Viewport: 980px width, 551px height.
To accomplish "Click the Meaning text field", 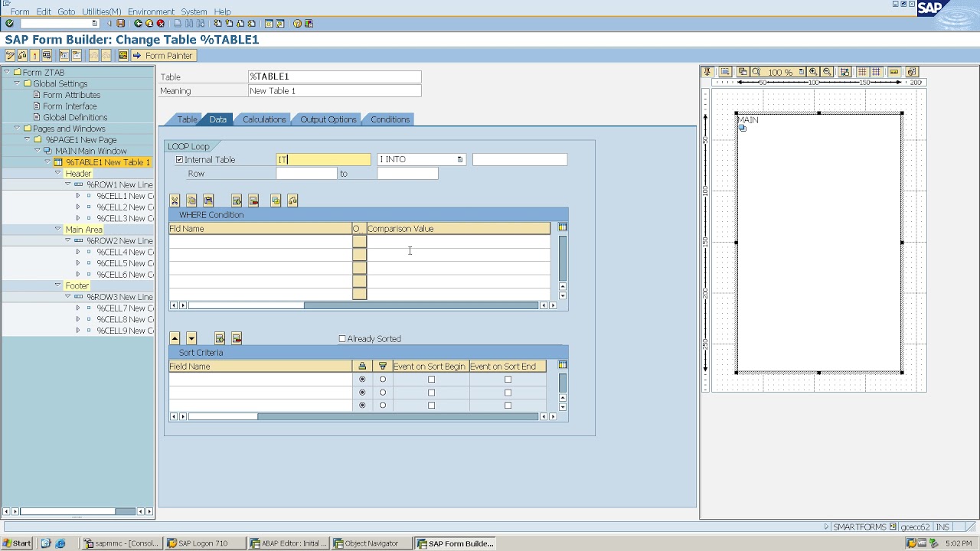I will click(335, 91).
